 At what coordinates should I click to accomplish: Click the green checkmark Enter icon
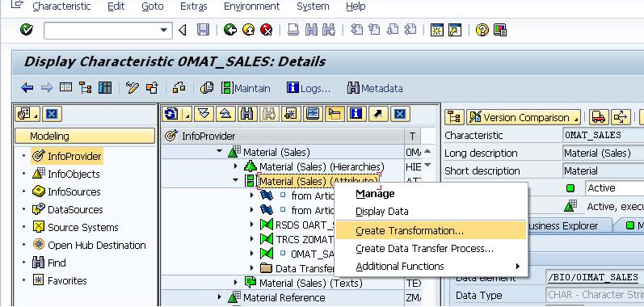click(x=27, y=30)
